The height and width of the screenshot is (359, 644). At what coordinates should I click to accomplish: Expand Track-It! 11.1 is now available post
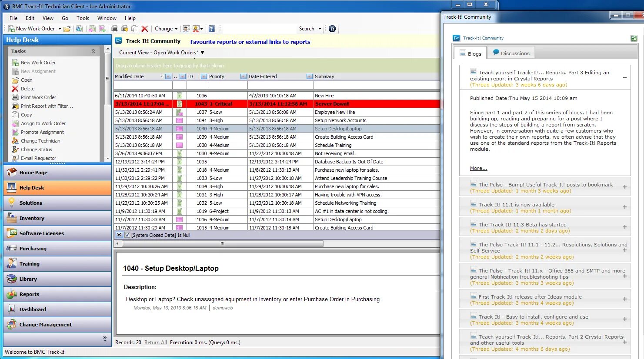point(625,207)
